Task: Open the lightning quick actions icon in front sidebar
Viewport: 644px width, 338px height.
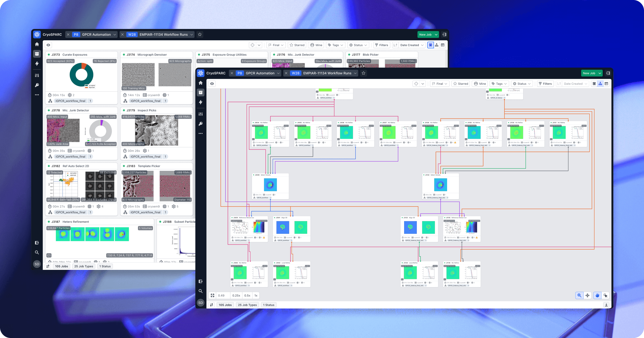Action: (200, 102)
